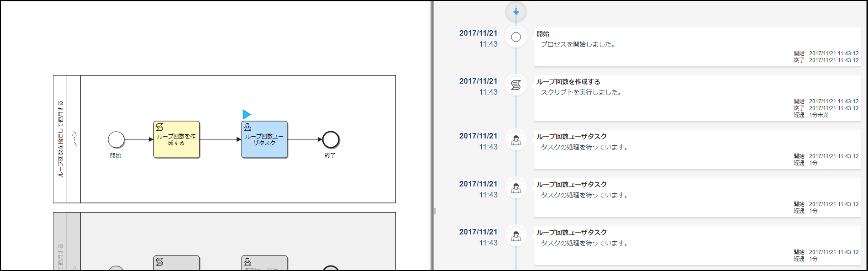Open the last ループ回数ユーザタスク history card
The image size is (868, 271).
(698, 245)
